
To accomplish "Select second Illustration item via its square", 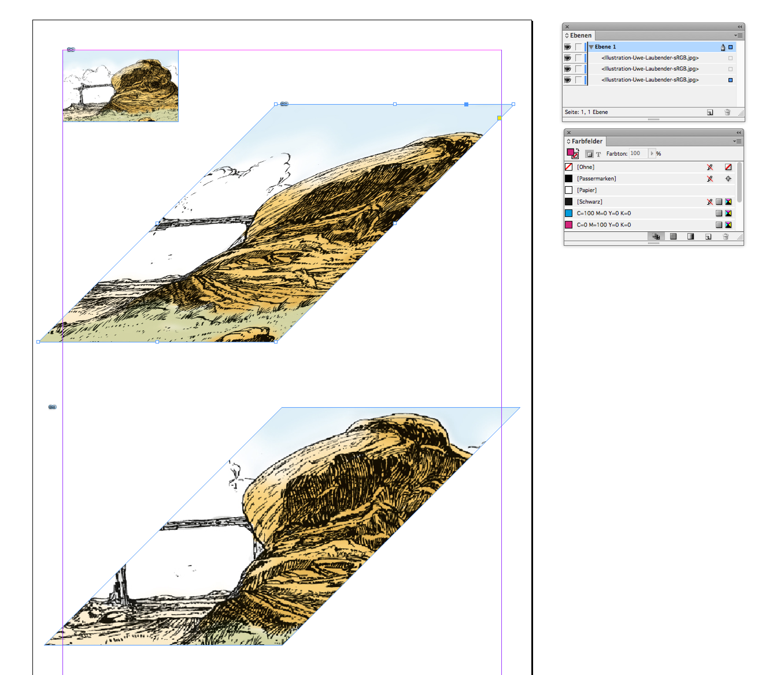I will point(731,69).
